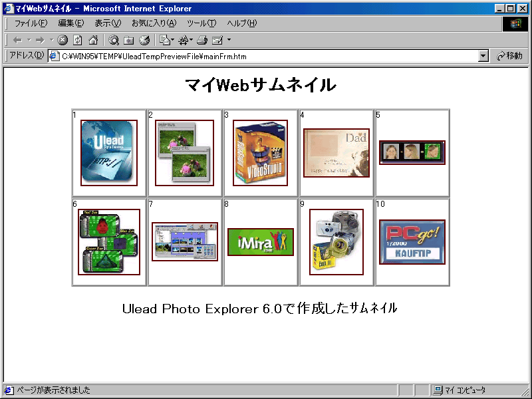
Task: Open the ファイル(F) menu
Action: (31, 23)
